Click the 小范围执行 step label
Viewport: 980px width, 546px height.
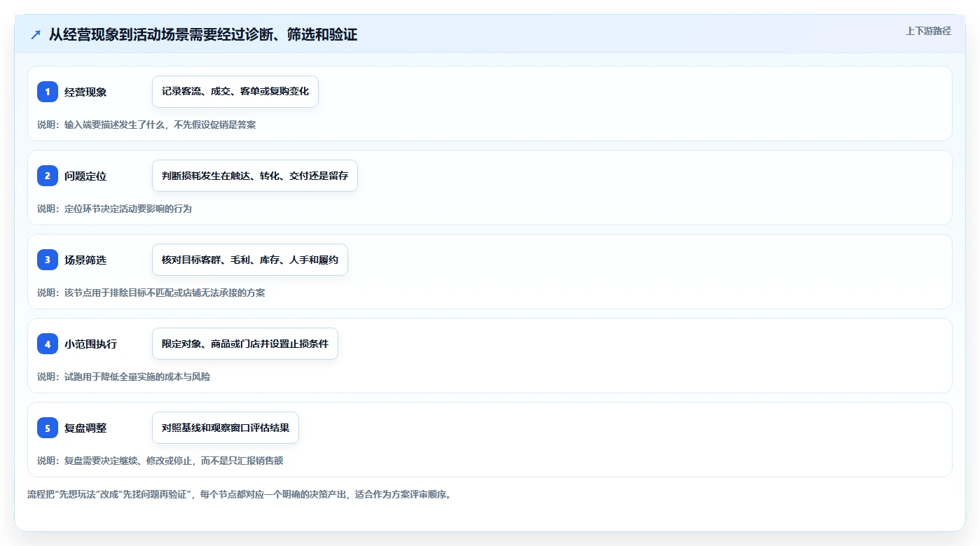(90, 344)
